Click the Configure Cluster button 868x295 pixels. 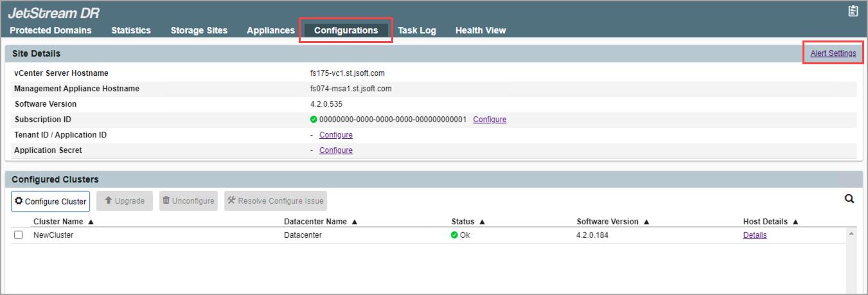point(50,201)
